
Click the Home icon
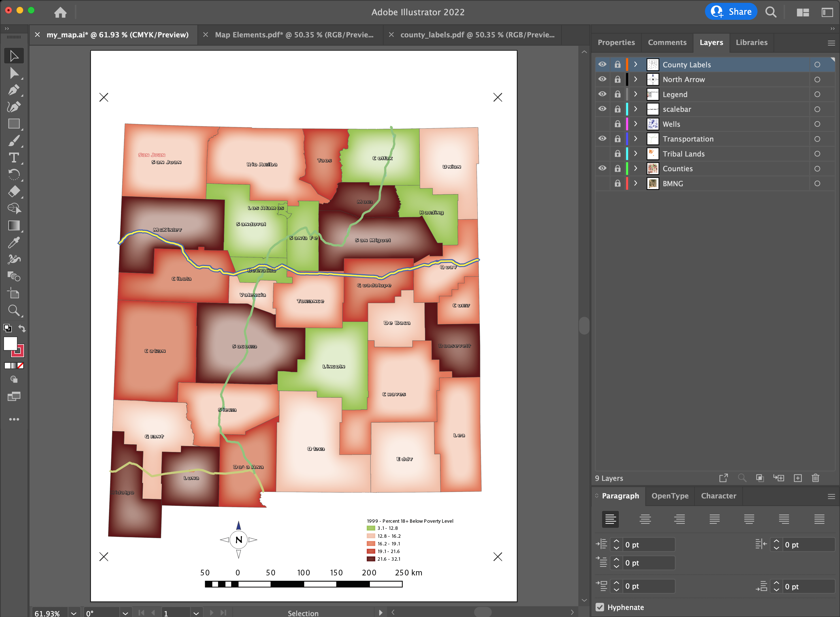(x=60, y=12)
